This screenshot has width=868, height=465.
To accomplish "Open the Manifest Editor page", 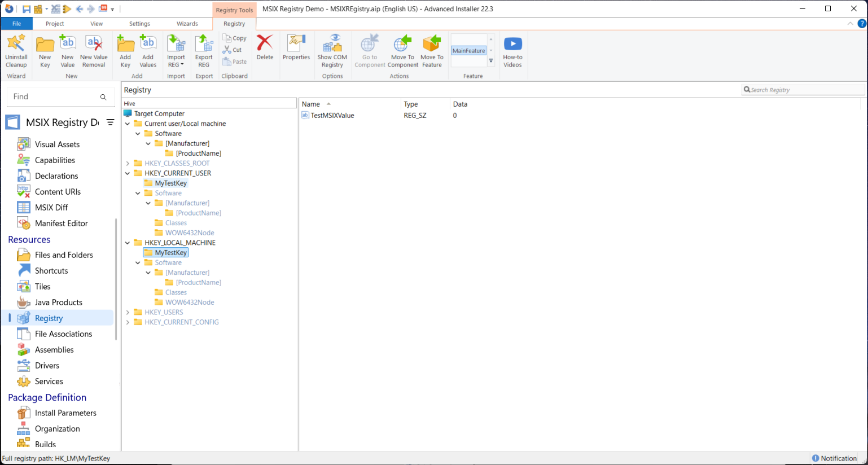I will point(61,223).
